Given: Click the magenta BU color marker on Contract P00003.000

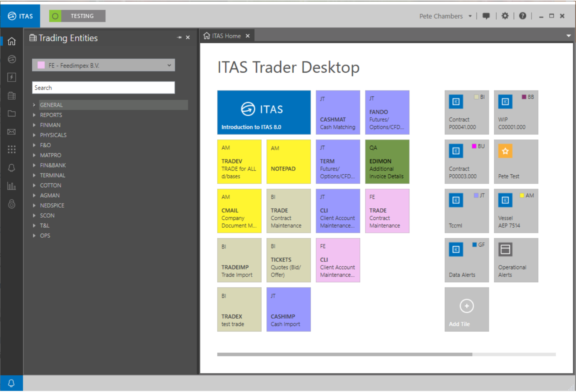Looking at the screenshot, I should click(474, 146).
